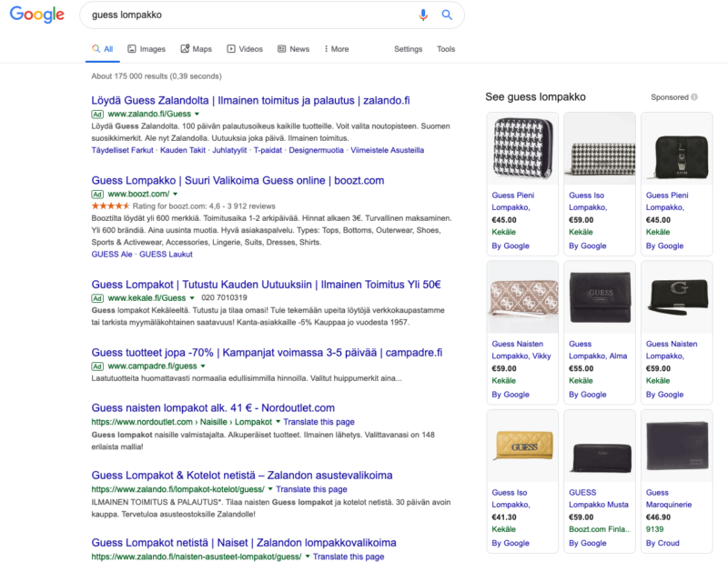Open long houndstooth Guess Iso wallet thumbnail
Viewport: 728px width, 562px height.
600,148
